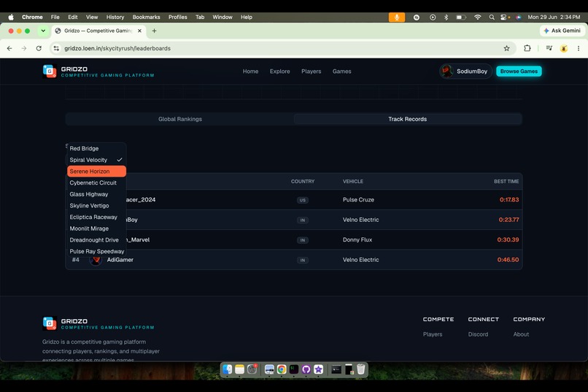Image resolution: width=588 pixels, height=392 pixels.
Task: Open Notes from the dock
Action: coord(239,369)
